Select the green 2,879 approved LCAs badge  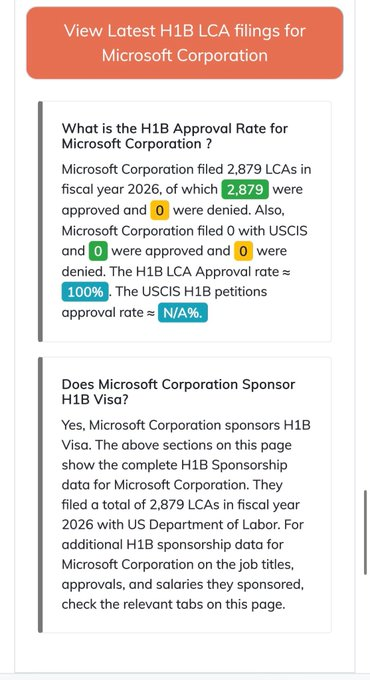pos(245,190)
